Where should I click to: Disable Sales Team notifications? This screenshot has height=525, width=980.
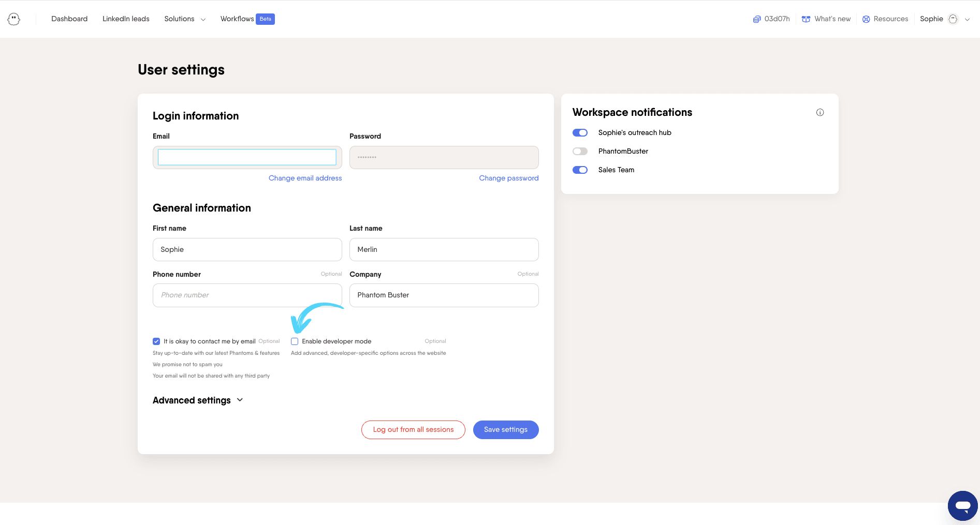(580, 170)
